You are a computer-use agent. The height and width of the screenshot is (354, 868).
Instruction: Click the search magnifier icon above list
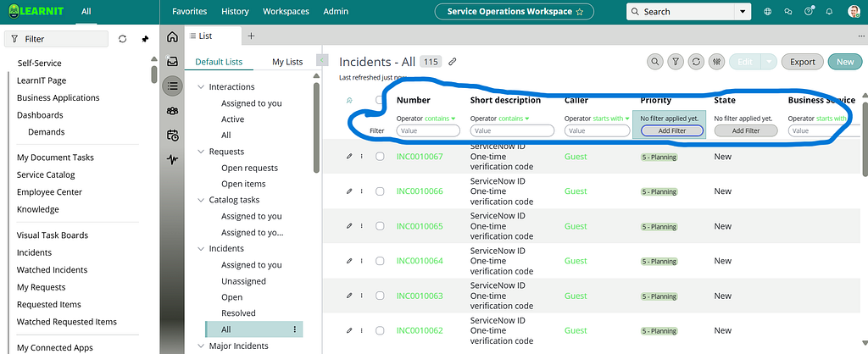point(655,62)
